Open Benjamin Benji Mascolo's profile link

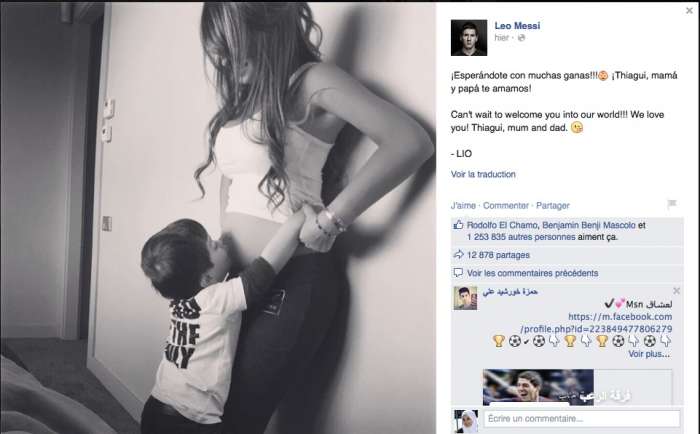(589, 225)
